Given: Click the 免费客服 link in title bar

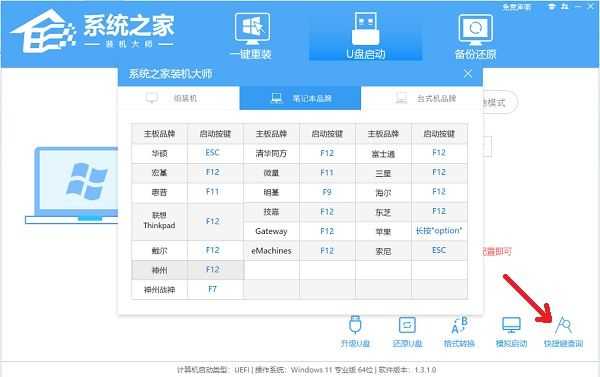Looking at the screenshot, I should pyautogui.click(x=517, y=7).
